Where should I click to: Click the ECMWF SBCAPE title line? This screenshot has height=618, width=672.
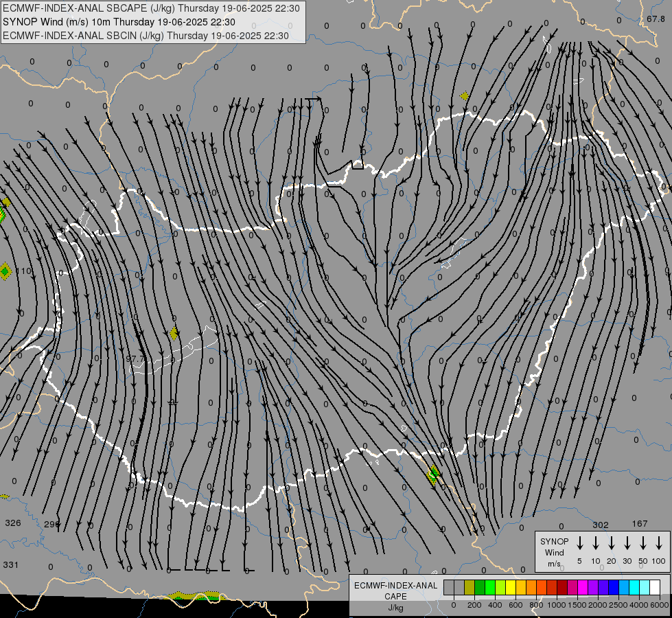pyautogui.click(x=151, y=8)
